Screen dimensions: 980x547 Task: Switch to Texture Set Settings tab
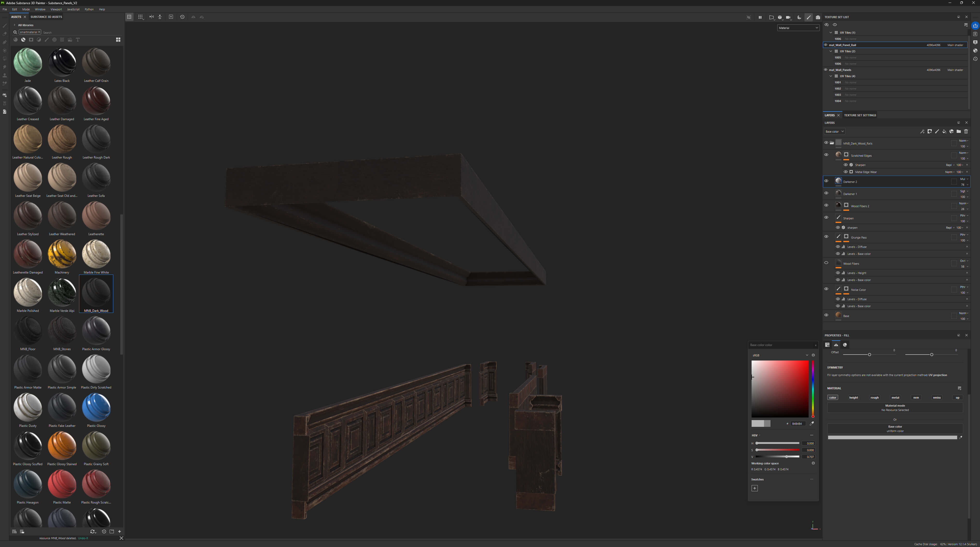pos(860,115)
